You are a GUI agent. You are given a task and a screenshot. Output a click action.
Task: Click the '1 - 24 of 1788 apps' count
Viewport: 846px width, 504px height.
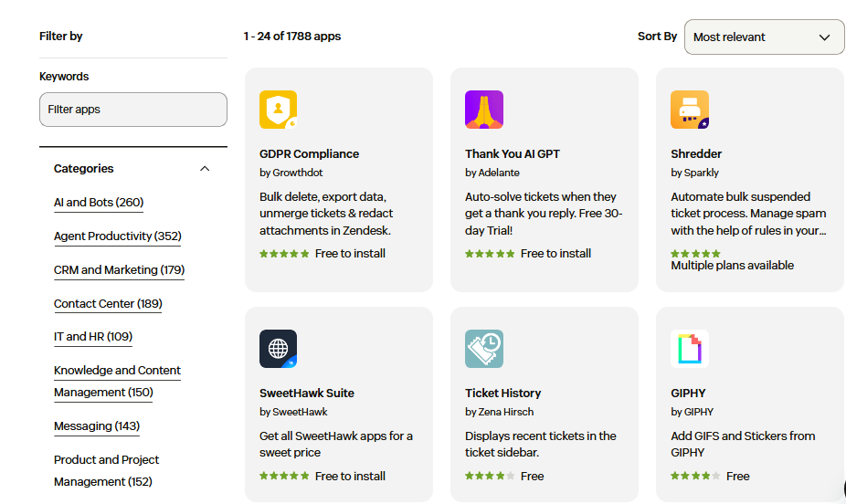click(x=291, y=37)
